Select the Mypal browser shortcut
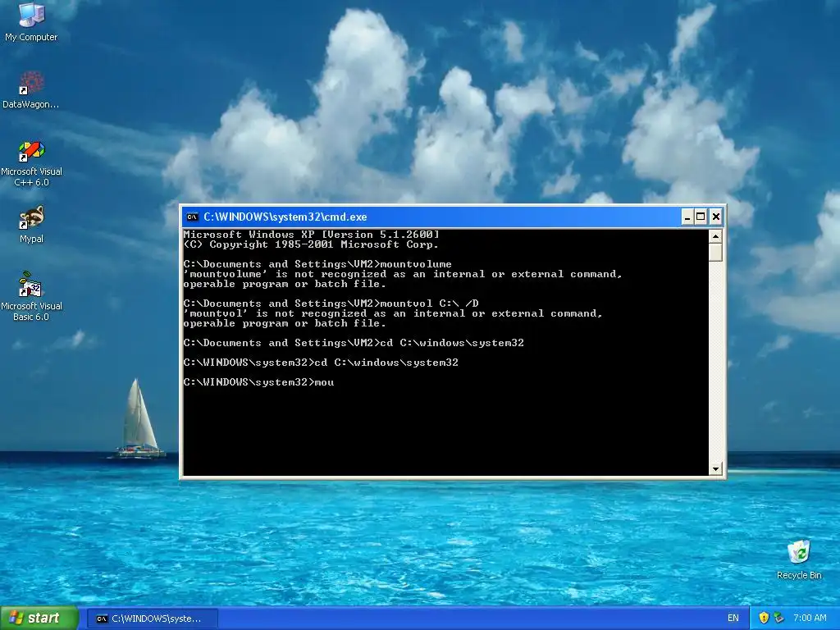 (31, 225)
